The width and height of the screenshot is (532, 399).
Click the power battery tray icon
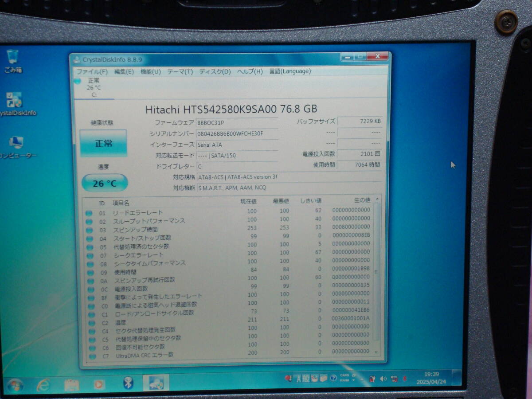click(x=372, y=379)
